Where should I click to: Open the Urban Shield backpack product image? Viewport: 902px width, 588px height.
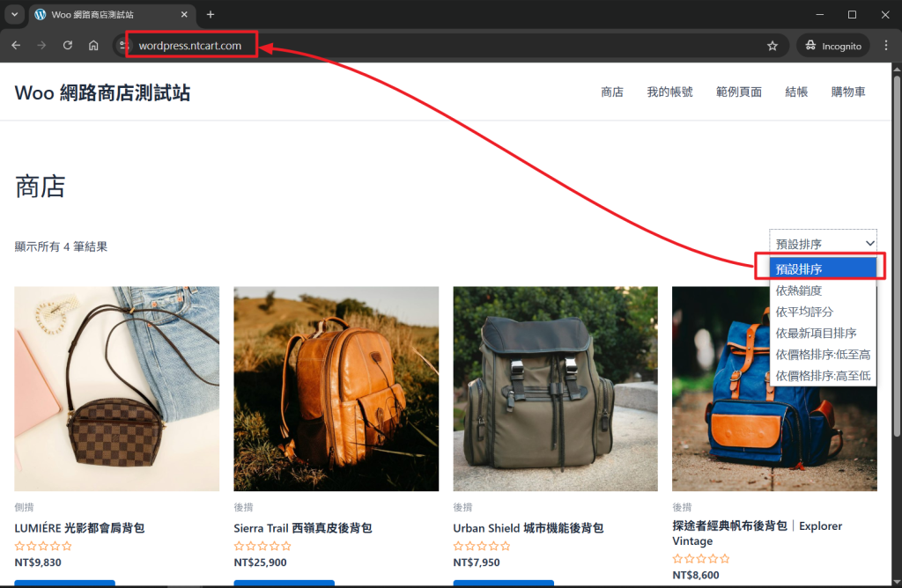coord(555,388)
